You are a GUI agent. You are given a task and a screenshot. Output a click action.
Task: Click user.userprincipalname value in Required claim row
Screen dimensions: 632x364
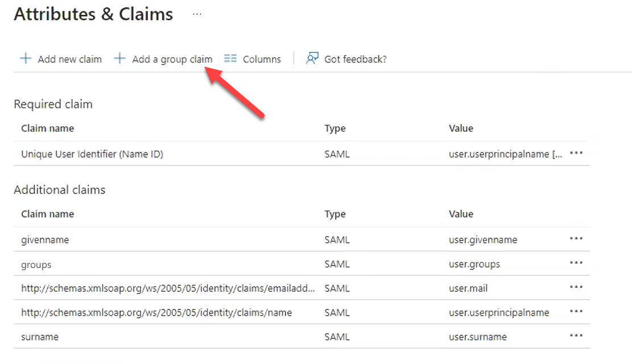coord(506,154)
